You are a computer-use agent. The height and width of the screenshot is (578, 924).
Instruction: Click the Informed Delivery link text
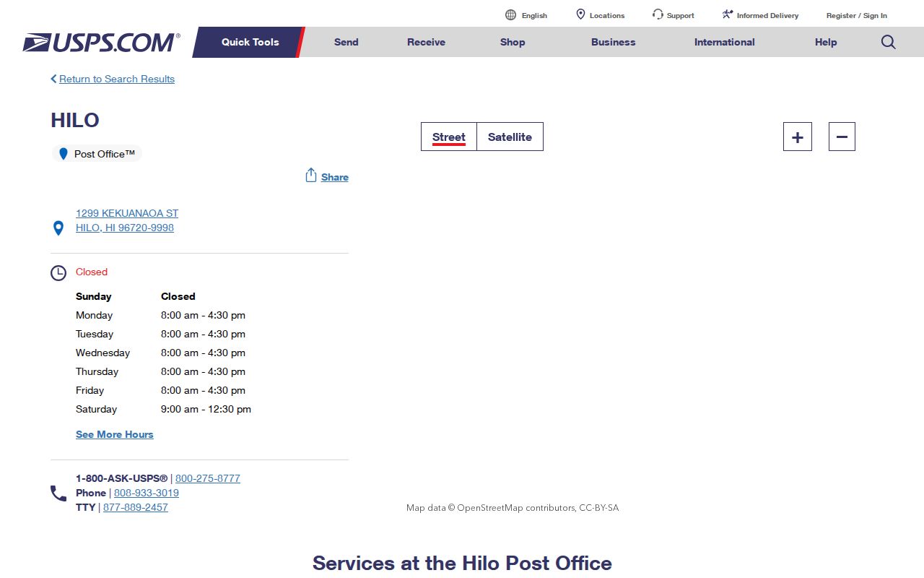pos(767,15)
